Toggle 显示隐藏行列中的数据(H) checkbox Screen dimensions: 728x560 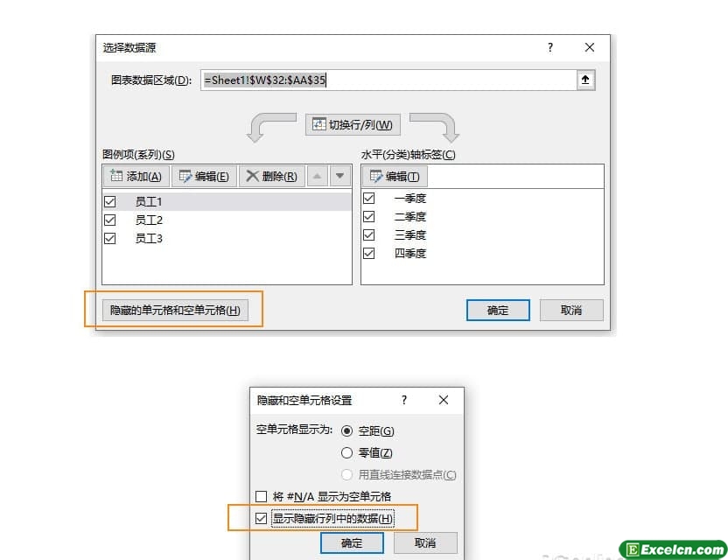click(262, 518)
